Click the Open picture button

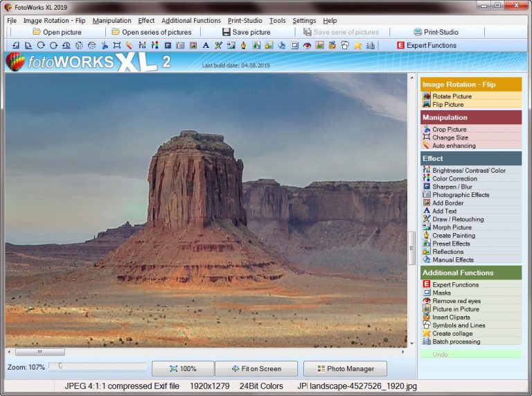pos(57,33)
